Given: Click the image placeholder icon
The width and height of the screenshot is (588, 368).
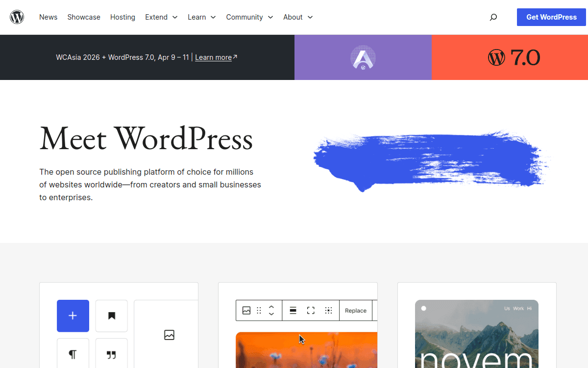Looking at the screenshot, I should pos(169,335).
